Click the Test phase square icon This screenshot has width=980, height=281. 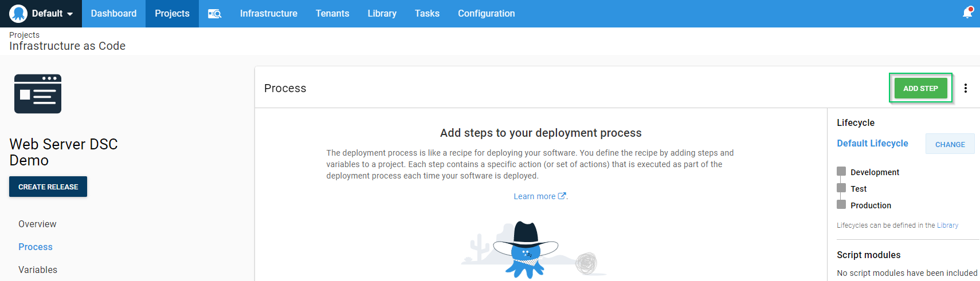tap(841, 188)
